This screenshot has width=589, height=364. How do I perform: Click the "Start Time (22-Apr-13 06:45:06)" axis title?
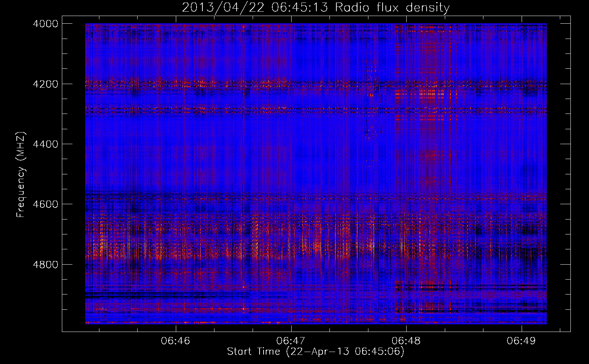click(x=316, y=352)
